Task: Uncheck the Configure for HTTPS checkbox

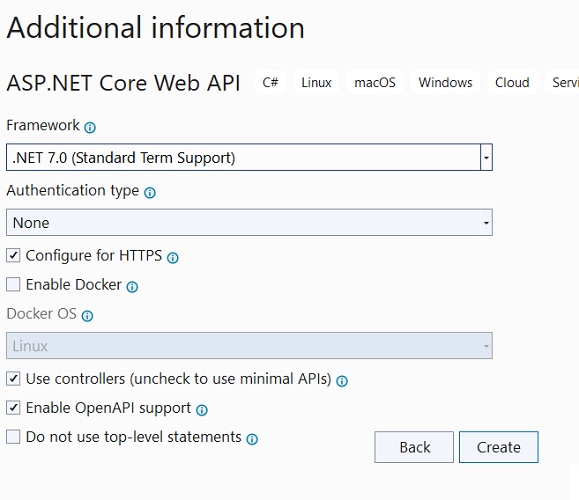Action: [x=13, y=255]
